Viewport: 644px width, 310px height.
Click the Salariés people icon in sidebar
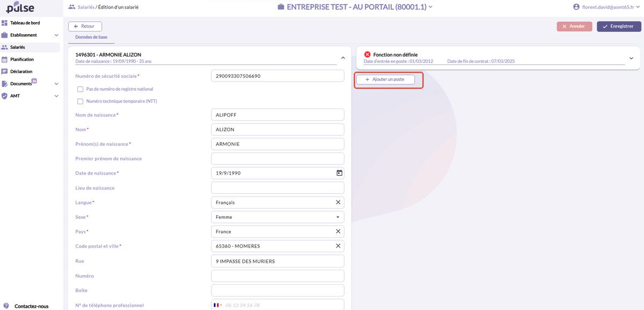coord(5,47)
